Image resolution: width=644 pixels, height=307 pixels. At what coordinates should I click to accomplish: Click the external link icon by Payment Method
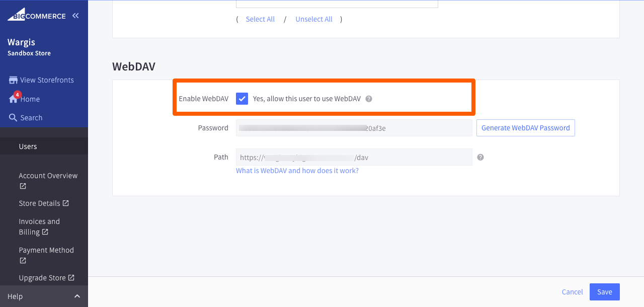click(22, 260)
